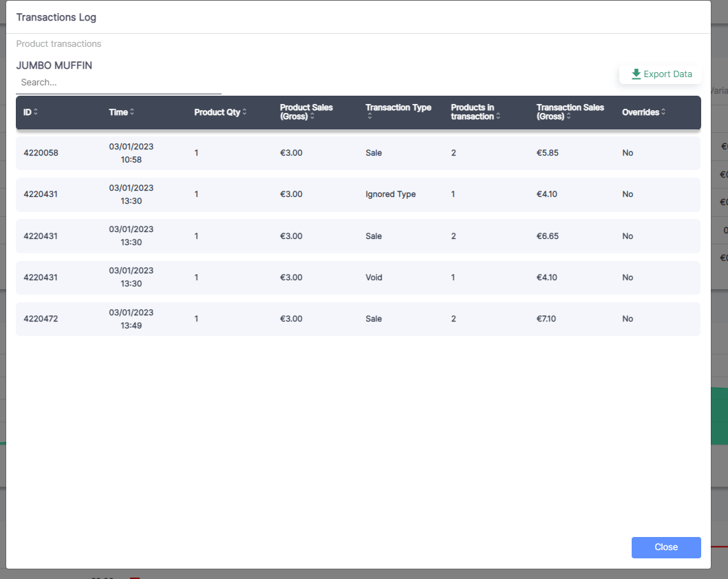Click the Overrides column header label
728x579 pixels.
coord(640,112)
